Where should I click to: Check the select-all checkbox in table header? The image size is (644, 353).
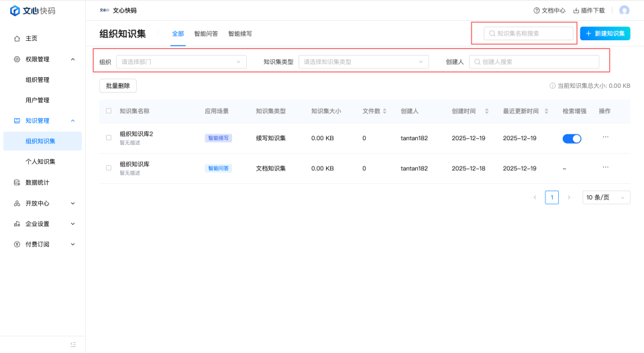[x=109, y=111]
